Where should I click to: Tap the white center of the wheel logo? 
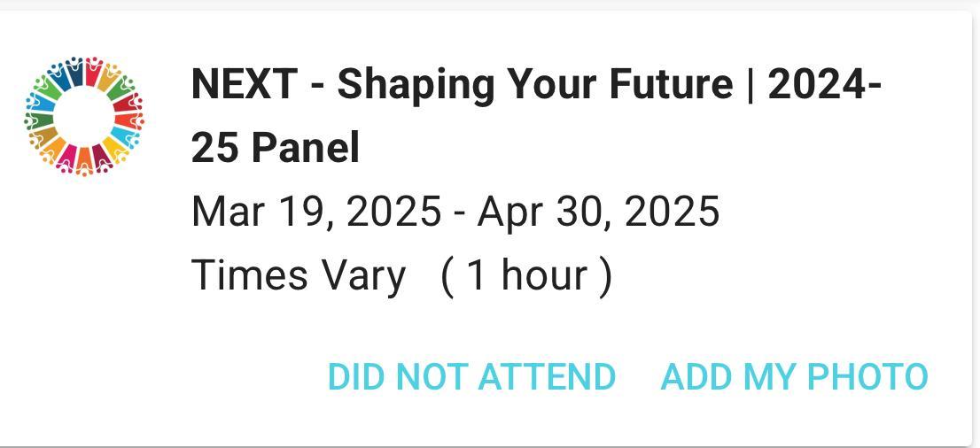click(84, 116)
